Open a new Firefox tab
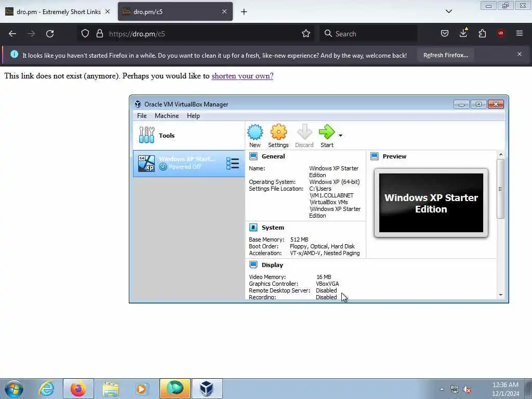Image resolution: width=532 pixels, height=399 pixels. point(244,12)
